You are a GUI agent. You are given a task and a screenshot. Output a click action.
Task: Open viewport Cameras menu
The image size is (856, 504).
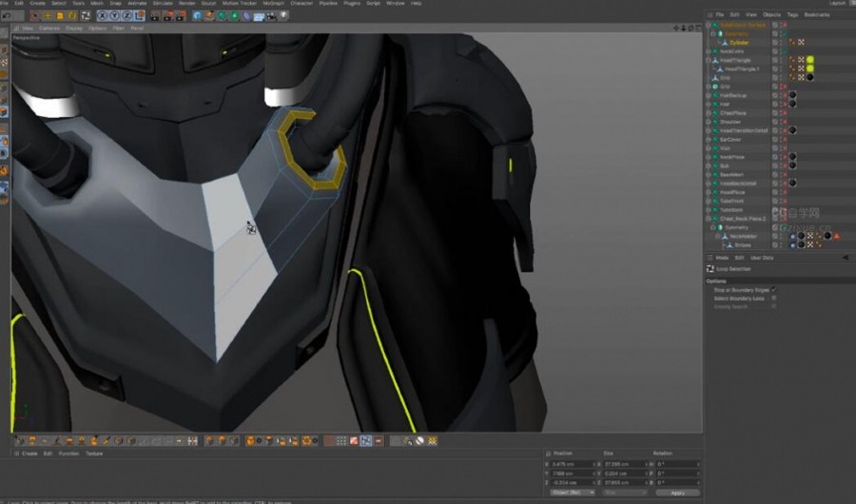tap(49, 29)
